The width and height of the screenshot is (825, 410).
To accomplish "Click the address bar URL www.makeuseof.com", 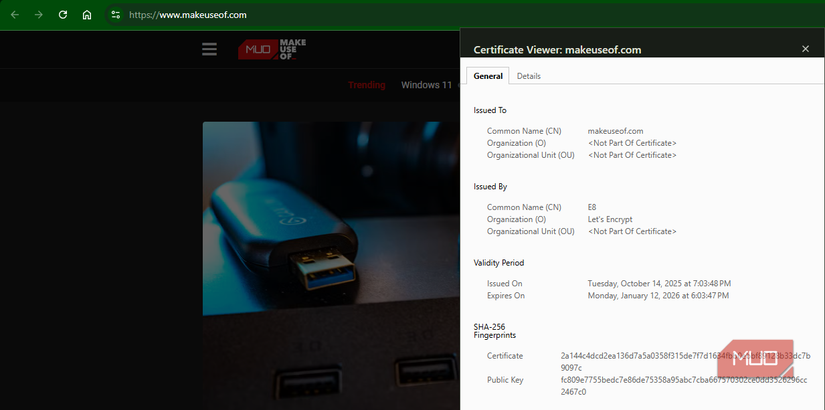I will tap(188, 15).
